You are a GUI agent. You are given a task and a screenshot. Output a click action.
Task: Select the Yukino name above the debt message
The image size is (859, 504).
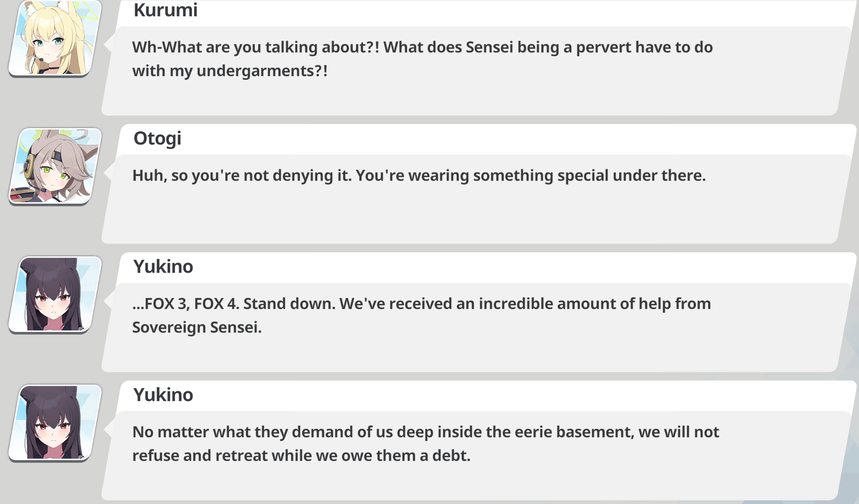click(x=163, y=395)
